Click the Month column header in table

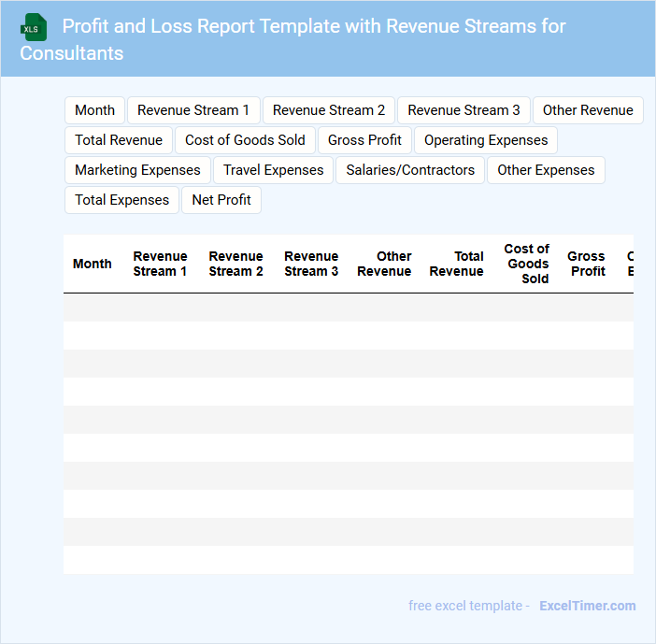click(x=93, y=264)
